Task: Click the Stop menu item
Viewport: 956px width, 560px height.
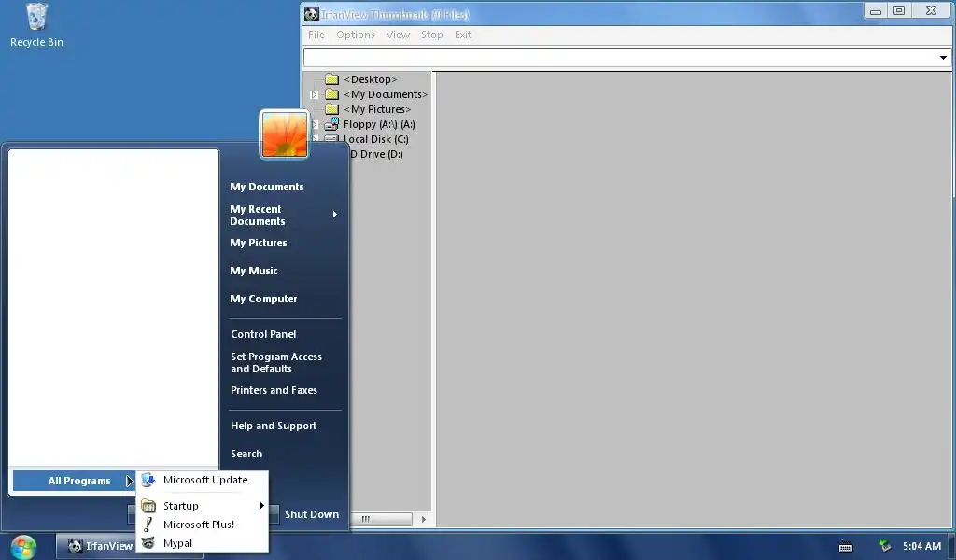Action: [432, 35]
